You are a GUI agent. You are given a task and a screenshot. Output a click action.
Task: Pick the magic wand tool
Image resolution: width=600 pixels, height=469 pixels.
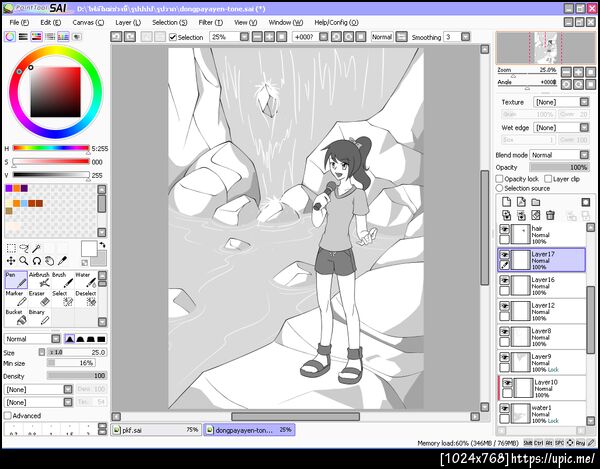[36, 249]
